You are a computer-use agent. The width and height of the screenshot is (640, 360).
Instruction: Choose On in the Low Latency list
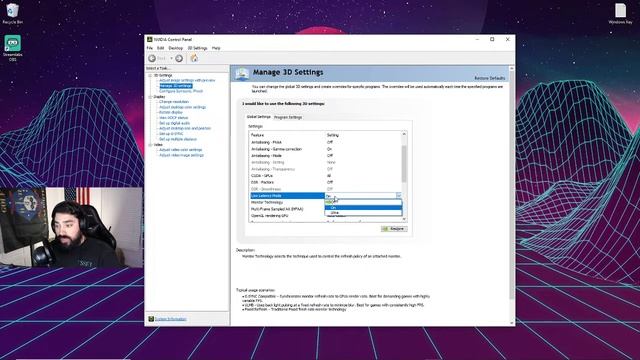click(x=363, y=207)
